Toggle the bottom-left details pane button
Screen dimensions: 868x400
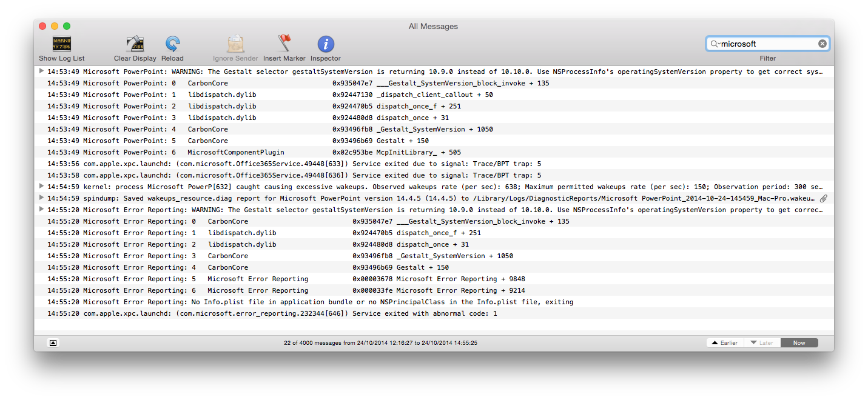(x=53, y=343)
